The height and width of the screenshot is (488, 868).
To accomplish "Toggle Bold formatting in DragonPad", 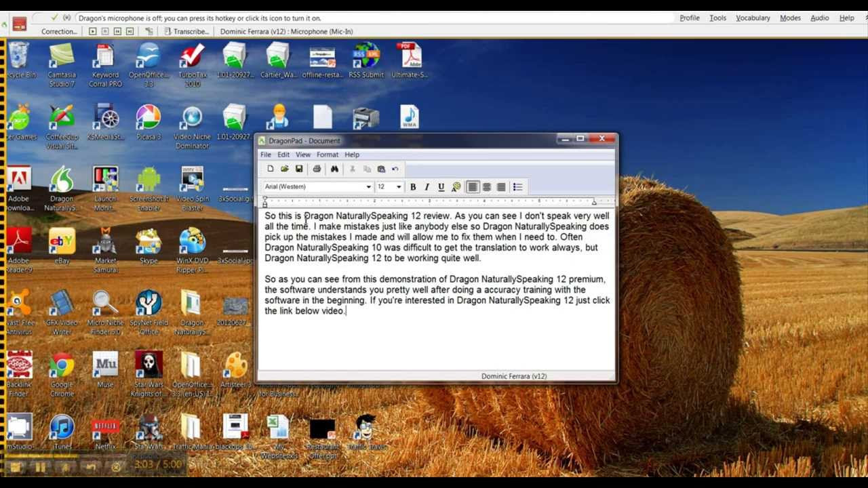I will coord(412,187).
